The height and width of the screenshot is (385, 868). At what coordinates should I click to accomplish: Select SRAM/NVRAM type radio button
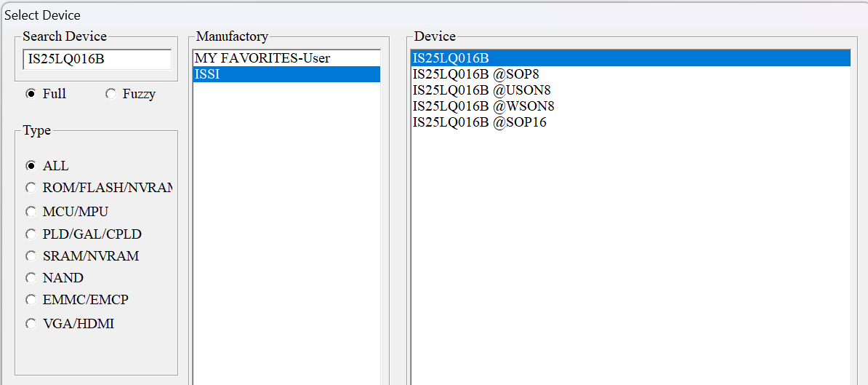coord(31,256)
